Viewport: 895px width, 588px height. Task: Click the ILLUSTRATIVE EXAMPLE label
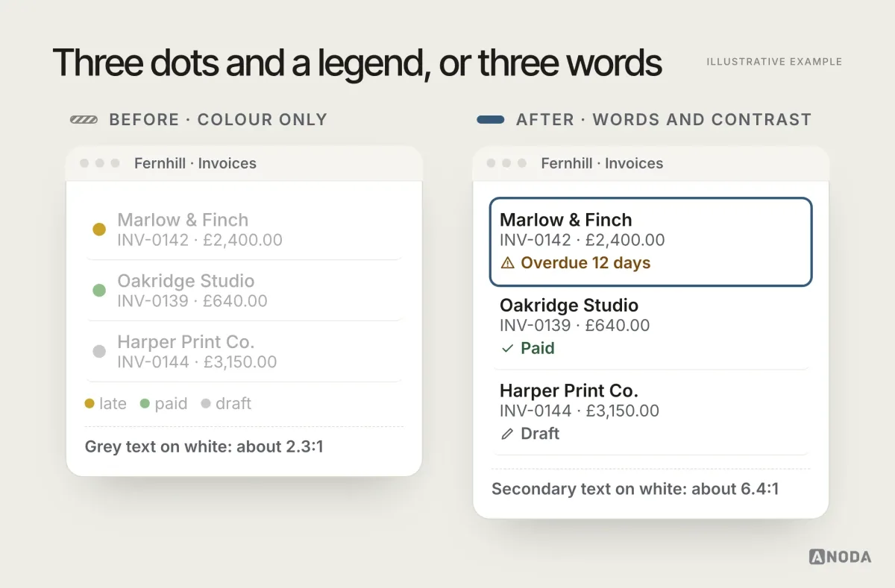point(774,62)
